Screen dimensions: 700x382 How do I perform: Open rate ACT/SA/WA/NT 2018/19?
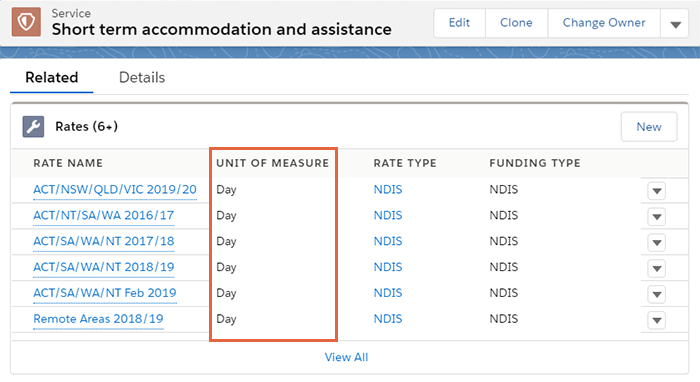pos(104,267)
